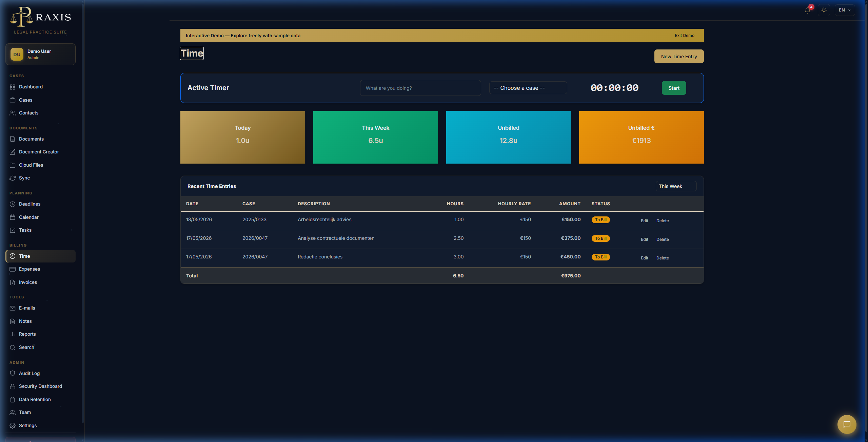Open the Choose a case dropdown
The width and height of the screenshot is (868, 442).
point(528,88)
